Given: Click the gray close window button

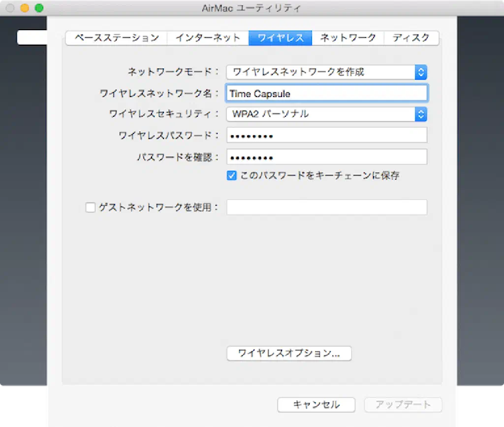Looking at the screenshot, I should pyautogui.click(x=10, y=8).
